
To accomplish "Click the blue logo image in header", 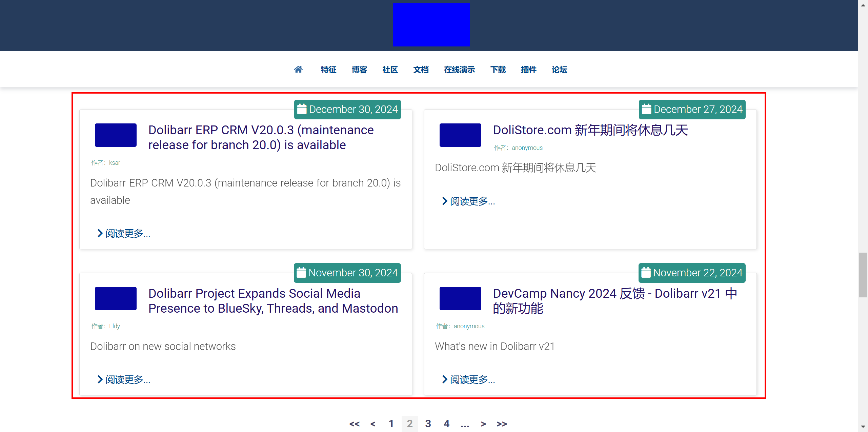I will click(x=431, y=25).
